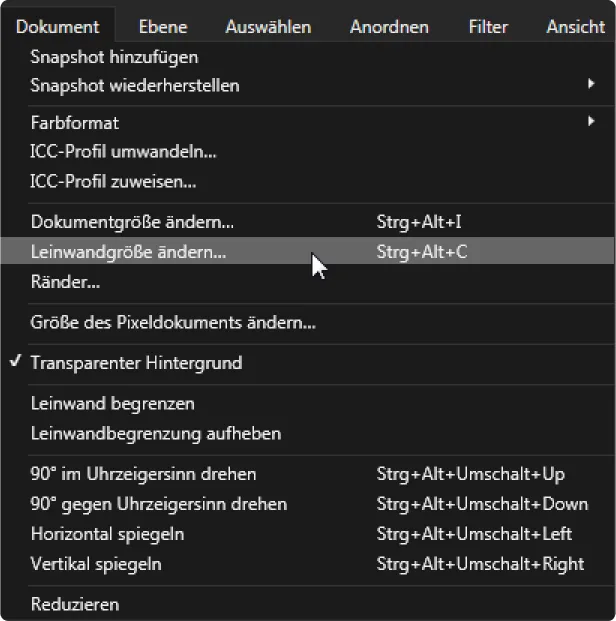Screen dimensions: 616x621
Task: Open the Ränder dialog
Action: point(65,283)
